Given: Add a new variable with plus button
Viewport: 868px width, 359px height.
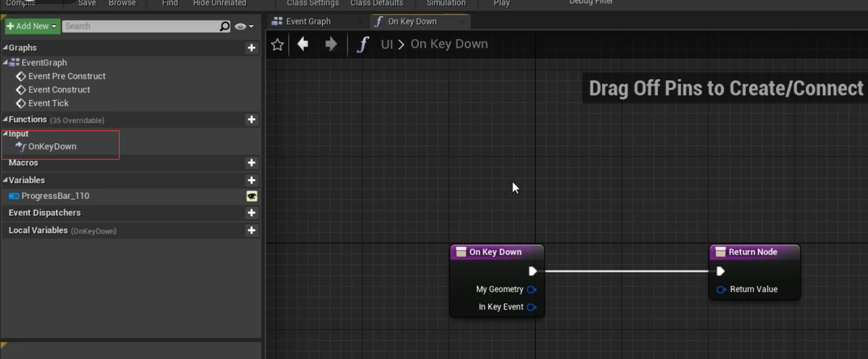Looking at the screenshot, I should [251, 181].
